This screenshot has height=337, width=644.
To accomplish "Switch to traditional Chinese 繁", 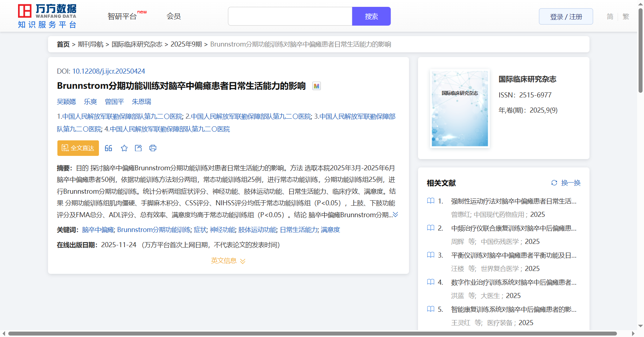I will coord(626,17).
